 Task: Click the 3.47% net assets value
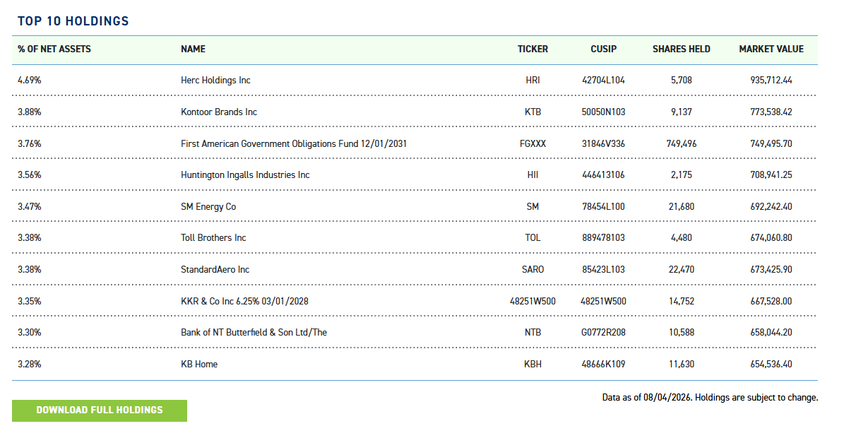click(30, 207)
